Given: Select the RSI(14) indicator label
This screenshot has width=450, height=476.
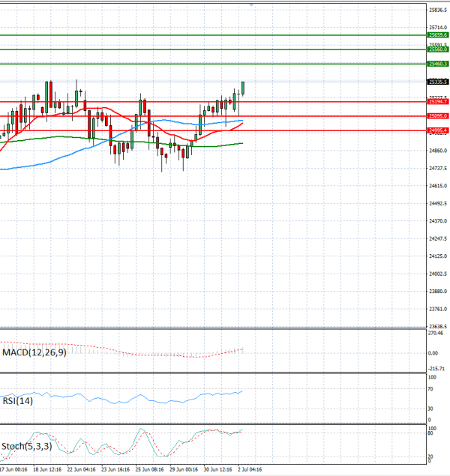Looking at the screenshot, I should pyautogui.click(x=17, y=401).
